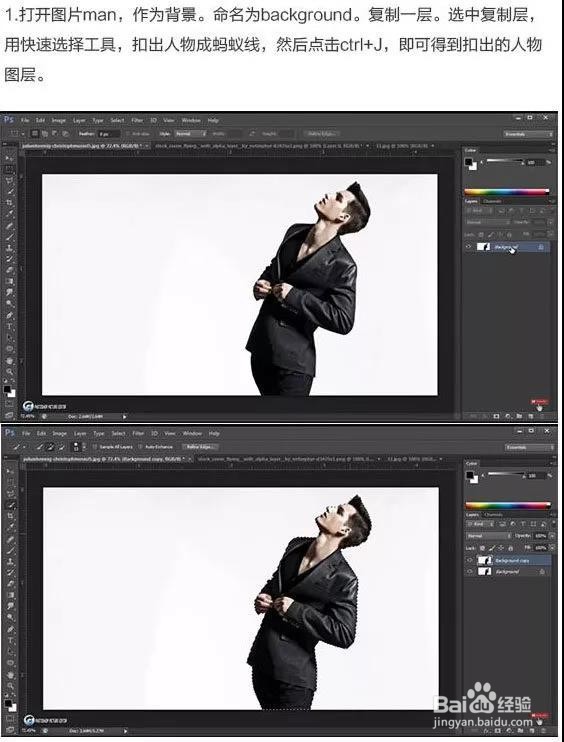Select Background copy layer thumbnail
Image resolution: width=564 pixels, height=742 pixels.
(485, 560)
